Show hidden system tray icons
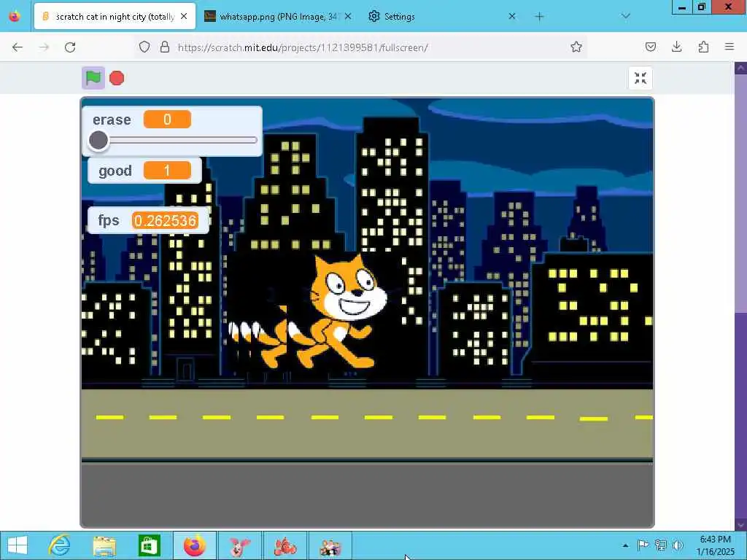 (625, 545)
